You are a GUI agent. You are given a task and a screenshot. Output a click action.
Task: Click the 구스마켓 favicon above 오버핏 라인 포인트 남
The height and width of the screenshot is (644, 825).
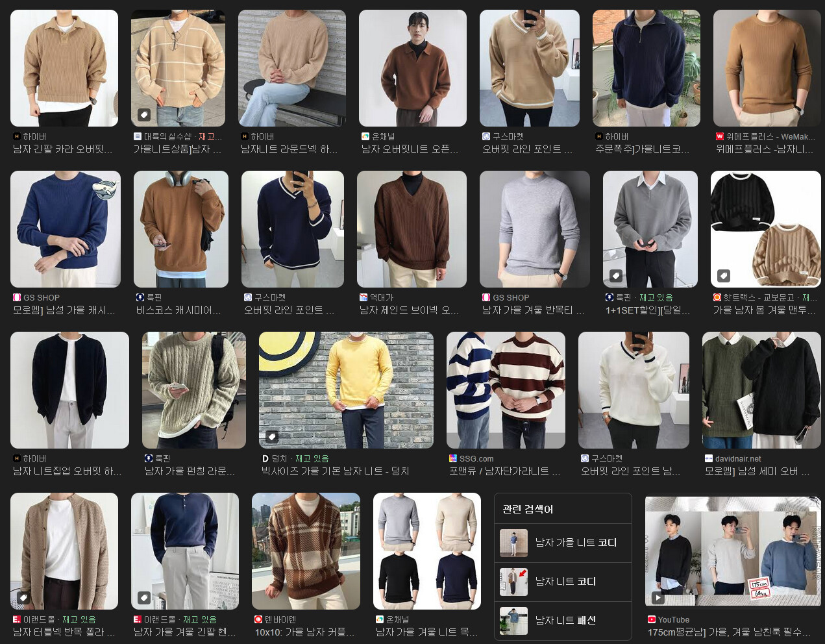(585, 458)
